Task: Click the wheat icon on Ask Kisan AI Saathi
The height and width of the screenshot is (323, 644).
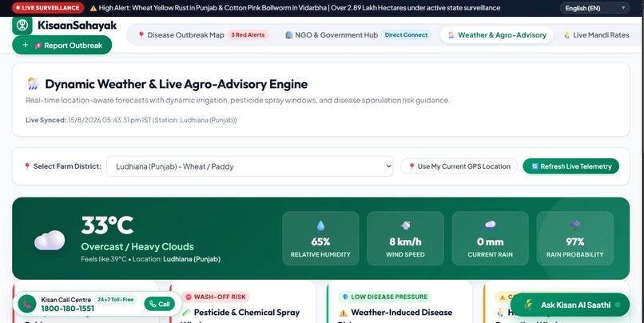Action: click(528, 305)
